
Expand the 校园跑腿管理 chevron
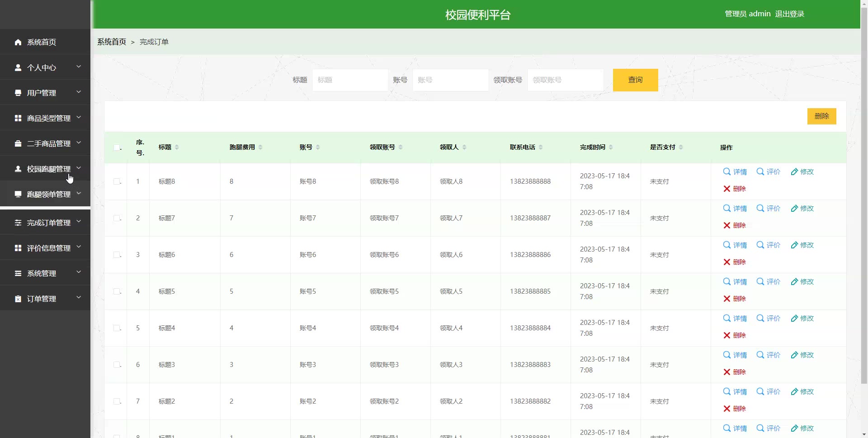(x=79, y=168)
